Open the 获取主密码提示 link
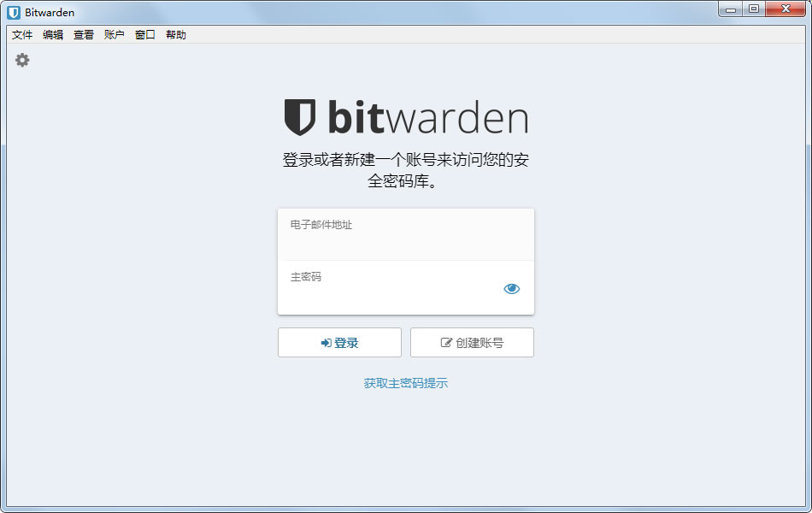Viewport: 812px width, 513px height. tap(405, 383)
